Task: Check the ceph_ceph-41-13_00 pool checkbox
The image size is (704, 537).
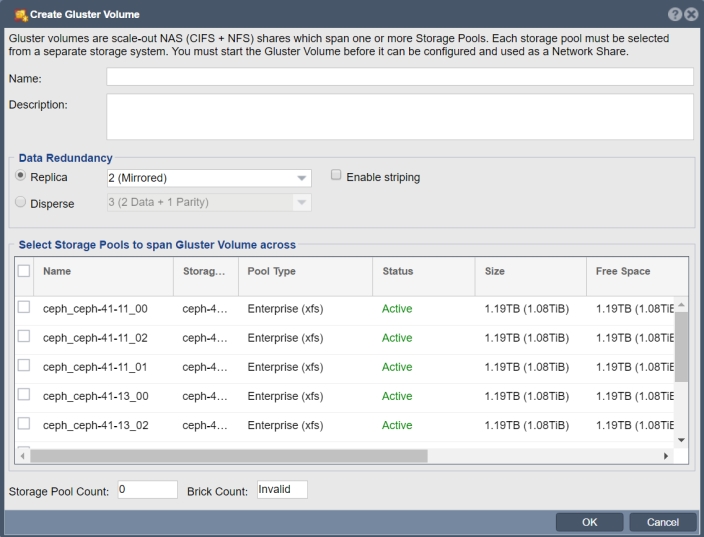Action: click(x=24, y=395)
